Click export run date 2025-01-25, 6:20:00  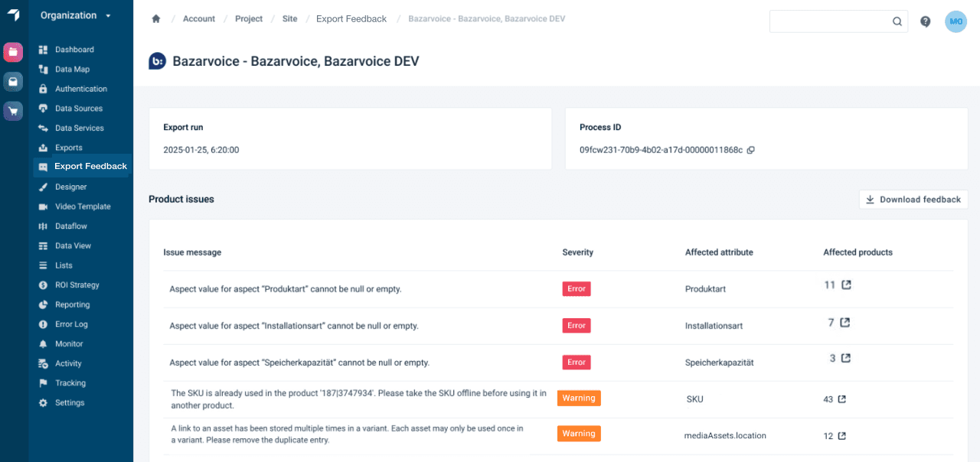tap(201, 150)
